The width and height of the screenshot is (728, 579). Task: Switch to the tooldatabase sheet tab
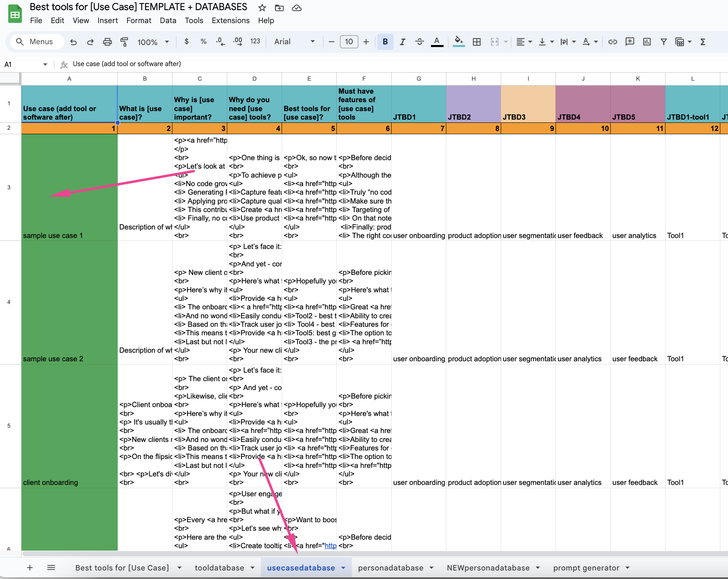point(220,568)
